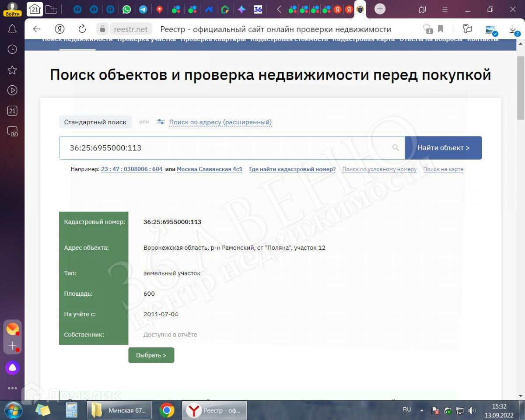Click the volume speaker tray icon
Screen dimensions: 525x420
click(472, 410)
